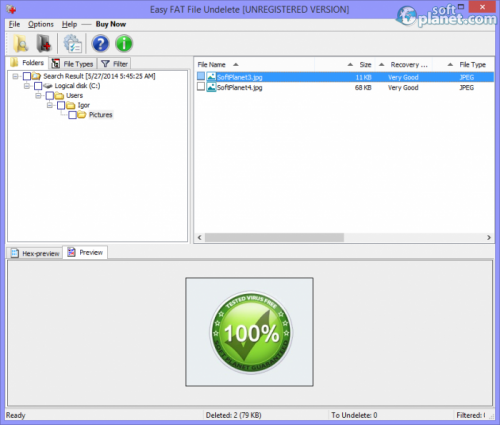Switch to the Hex-preview tab

(x=35, y=253)
